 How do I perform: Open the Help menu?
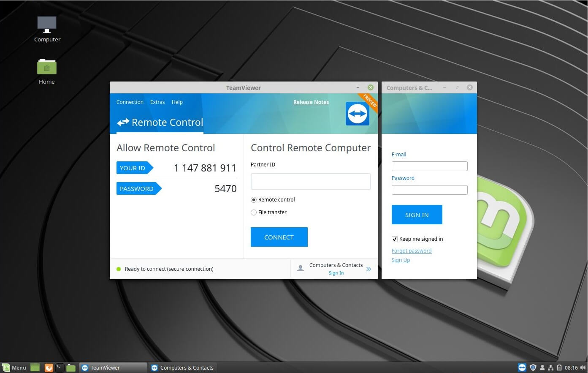pos(177,102)
